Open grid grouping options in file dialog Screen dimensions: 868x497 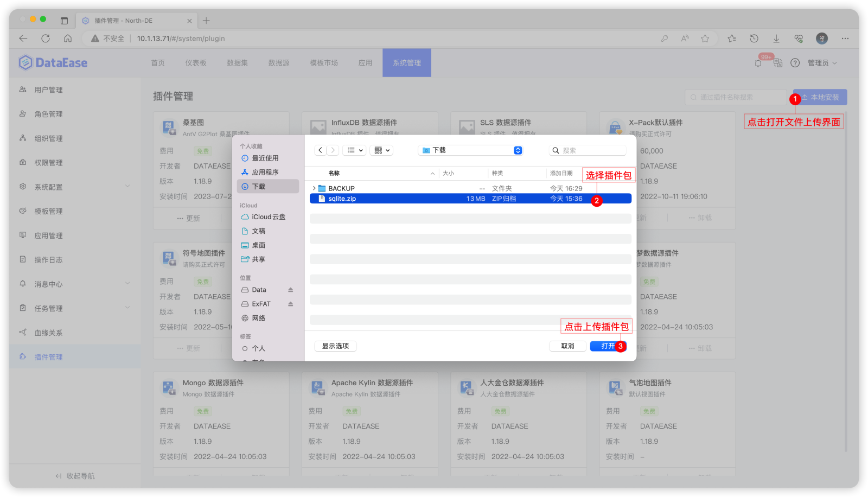click(x=382, y=150)
